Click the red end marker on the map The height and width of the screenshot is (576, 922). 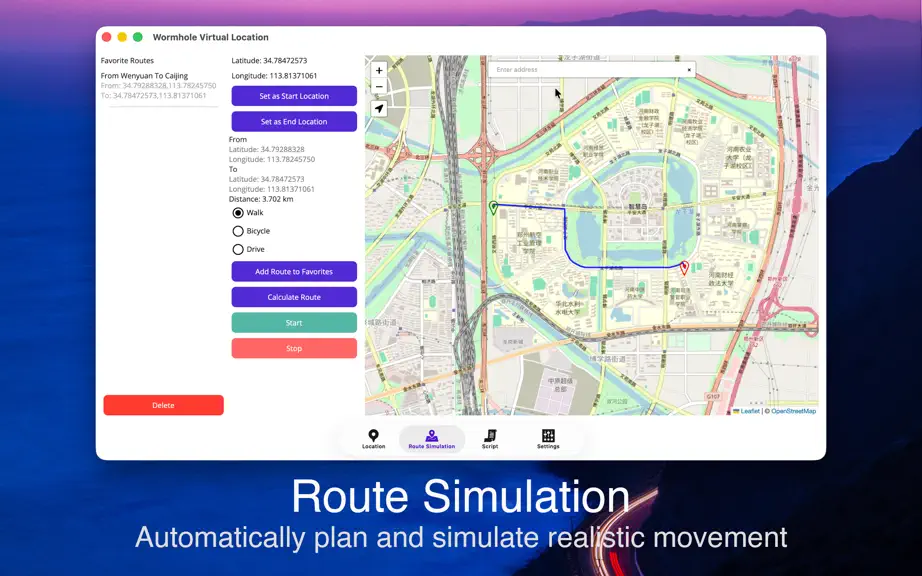pos(684,268)
